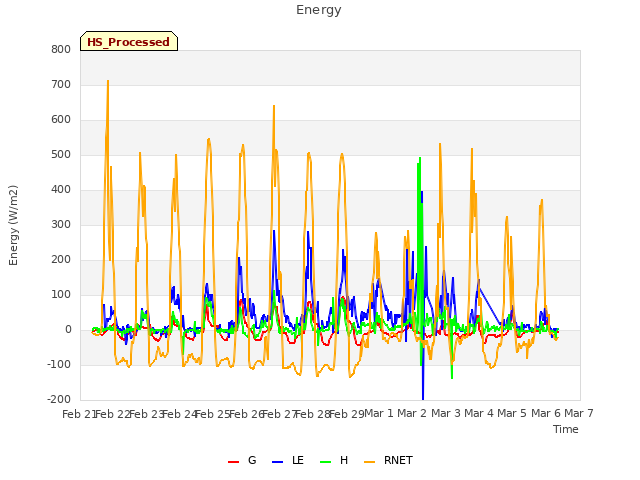
Task: Click the Mar 1 x-axis date label
Action: (379, 413)
